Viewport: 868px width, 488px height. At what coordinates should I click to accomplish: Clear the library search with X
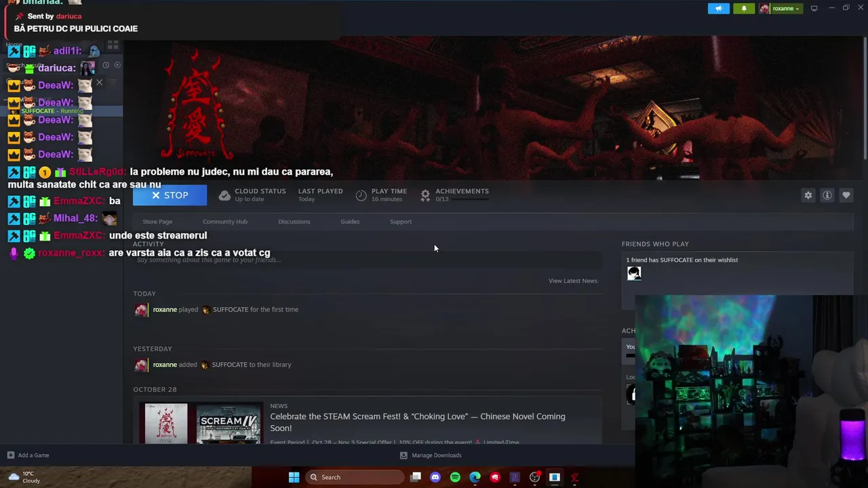point(100,83)
